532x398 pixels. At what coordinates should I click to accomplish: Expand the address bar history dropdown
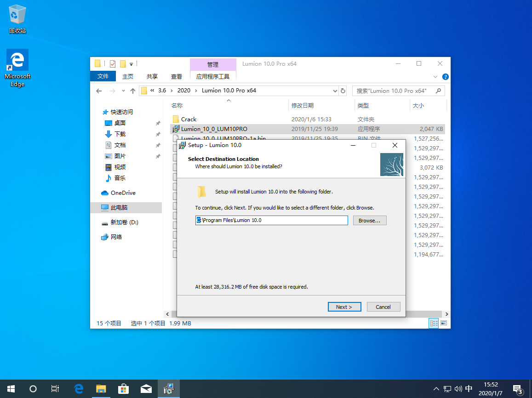click(x=335, y=91)
